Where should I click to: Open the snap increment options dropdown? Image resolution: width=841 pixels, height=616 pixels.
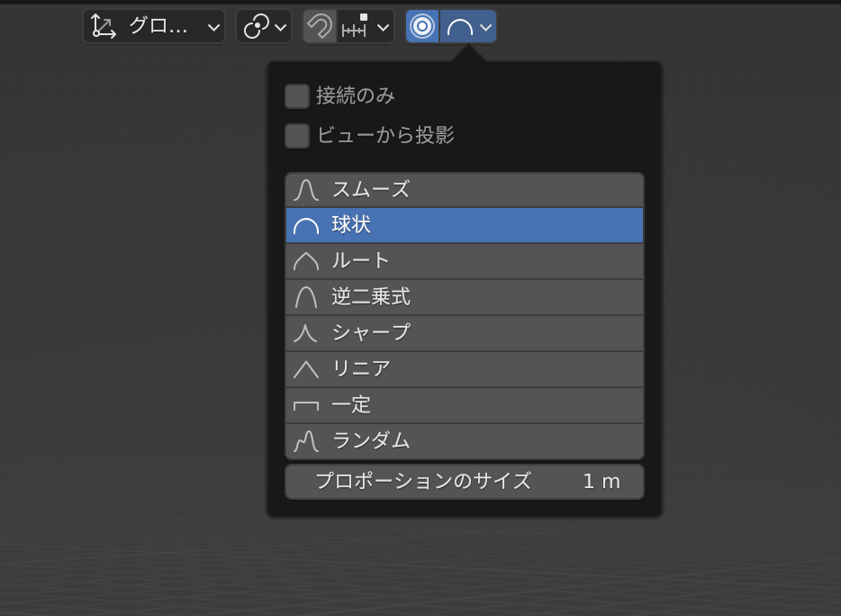click(x=366, y=26)
